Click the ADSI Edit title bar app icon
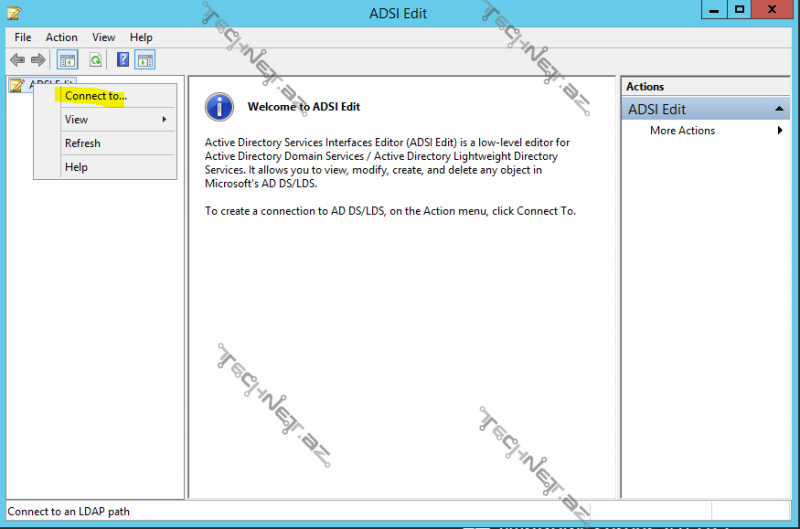This screenshot has width=800, height=529. click(x=13, y=12)
